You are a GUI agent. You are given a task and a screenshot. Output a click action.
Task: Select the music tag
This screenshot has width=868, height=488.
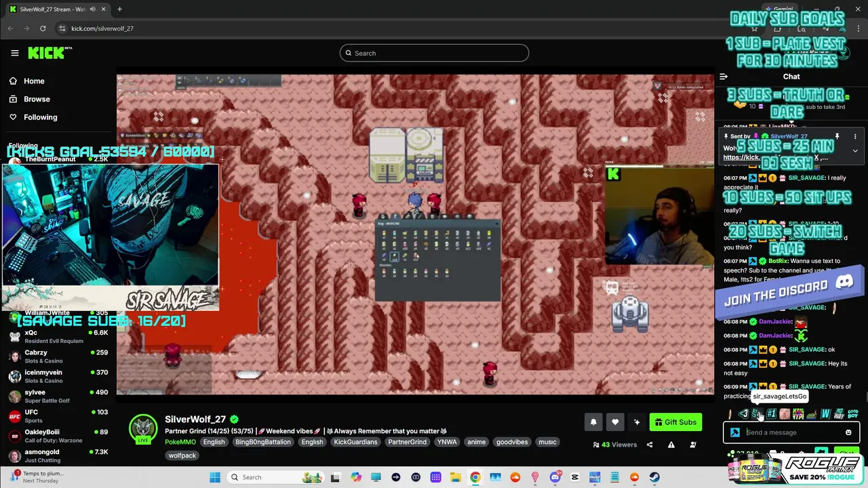[x=547, y=442]
